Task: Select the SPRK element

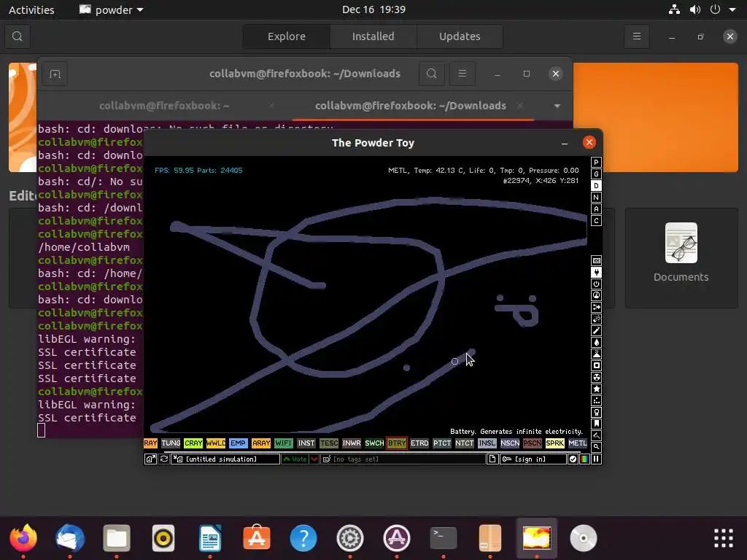Action: coord(555,443)
